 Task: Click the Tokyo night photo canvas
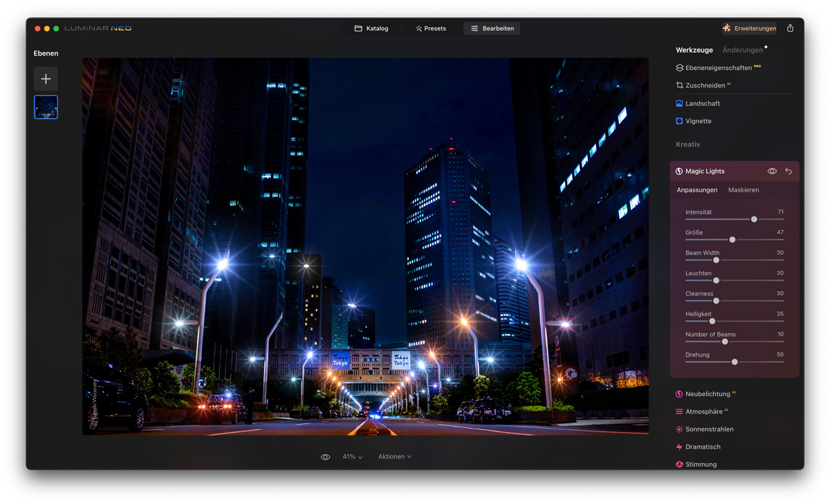(365, 246)
